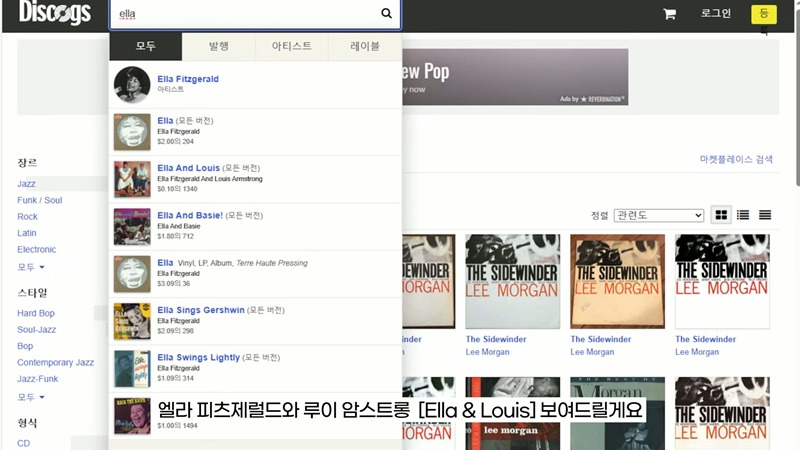
Task: Open the 관련도 sort dropdown
Action: coord(659,215)
